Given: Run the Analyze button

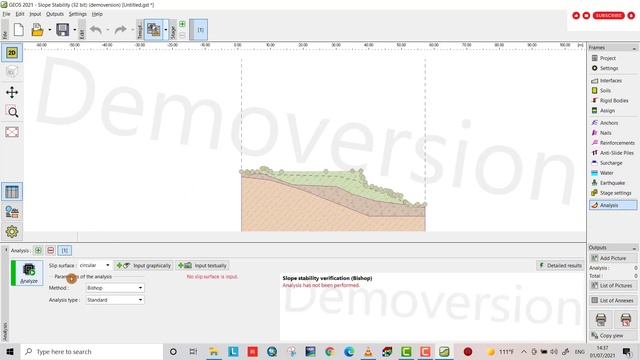Looking at the screenshot, I should 29,273.
